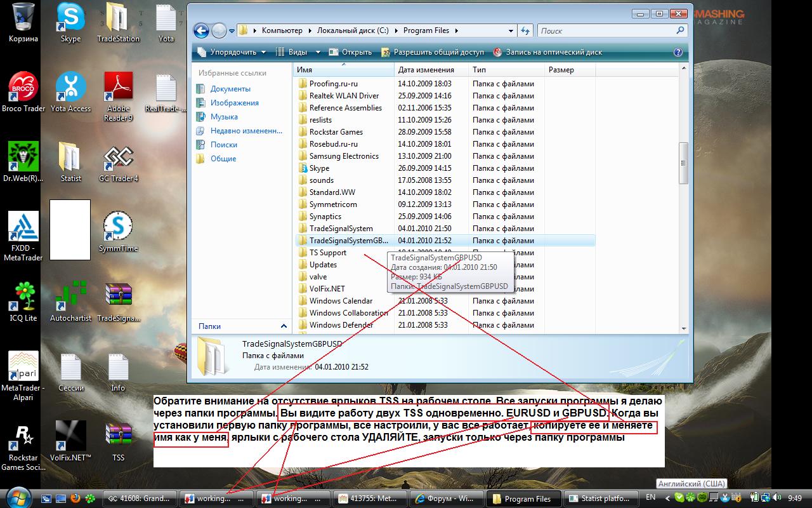The width and height of the screenshot is (812, 508).
Task: Select the Rockstar Games folder row
Action: (x=444, y=132)
